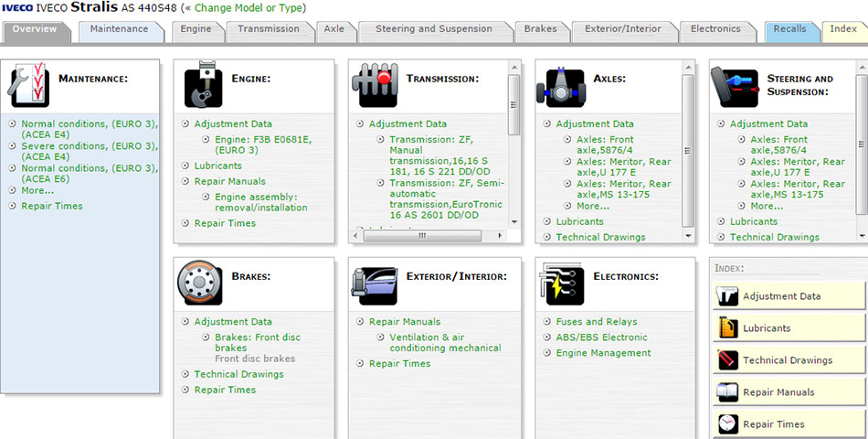Click the Adjustment Data index icon
Image resolution: width=868 pixels, height=439 pixels.
728,296
